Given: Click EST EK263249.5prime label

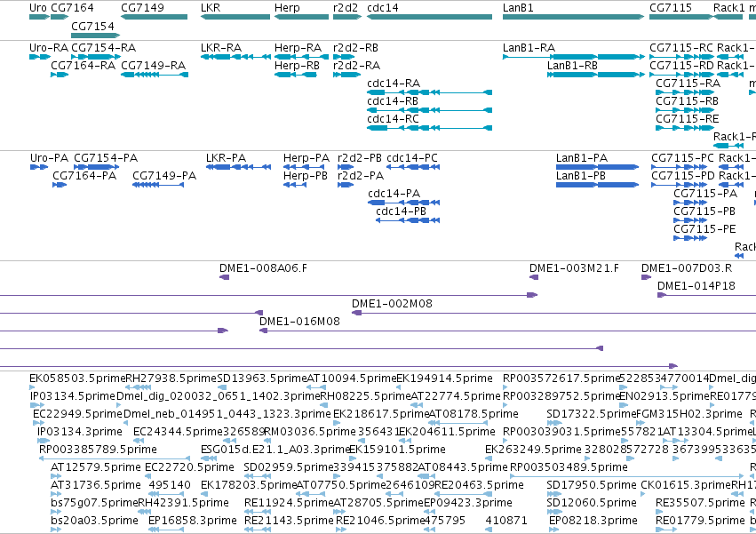Looking at the screenshot, I should click(x=533, y=450).
